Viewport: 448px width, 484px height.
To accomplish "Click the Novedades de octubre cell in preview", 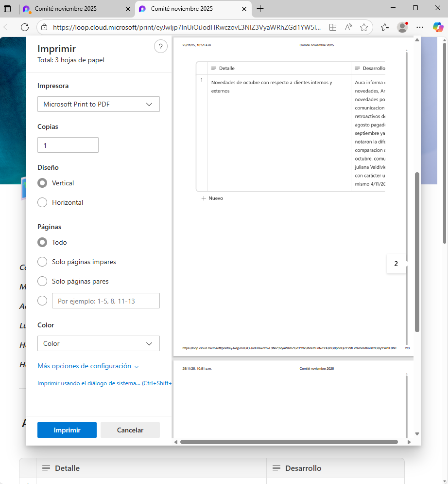I will [279, 133].
